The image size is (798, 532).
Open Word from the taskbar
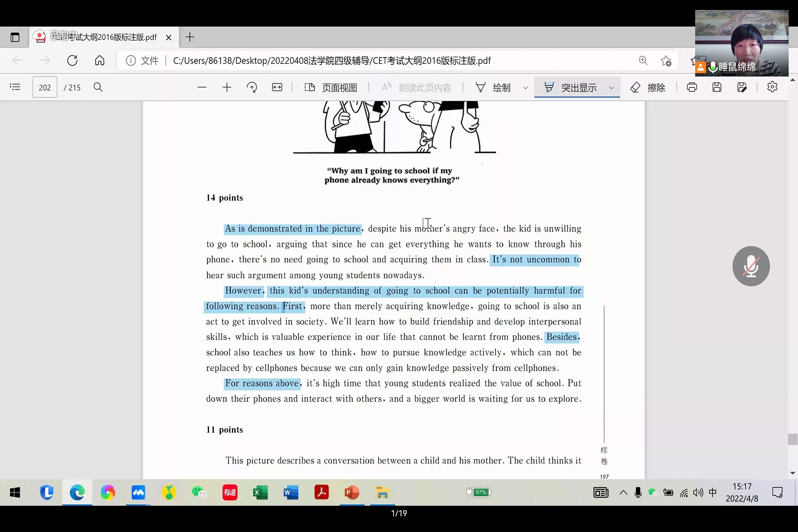pyautogui.click(x=291, y=493)
